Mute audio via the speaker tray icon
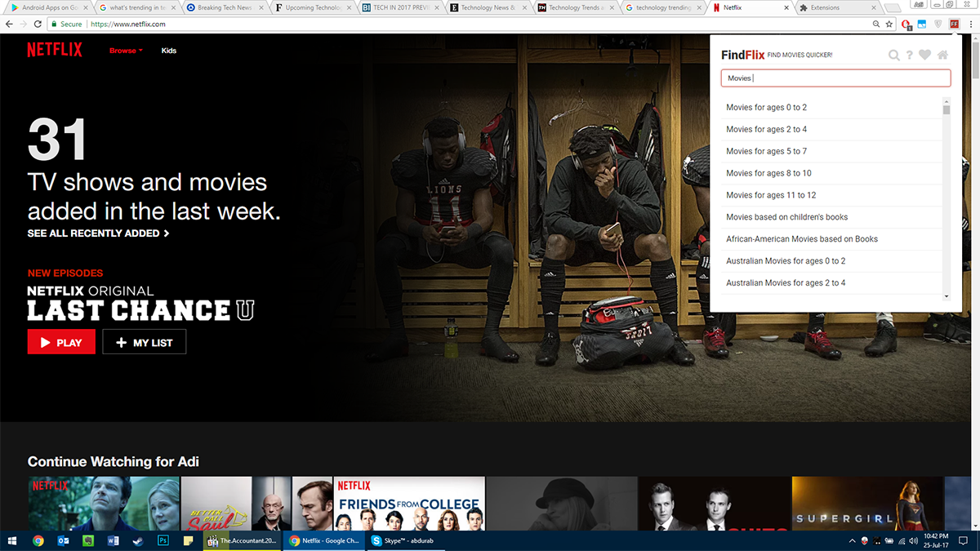Viewport: 980px width, 551px height. [913, 540]
